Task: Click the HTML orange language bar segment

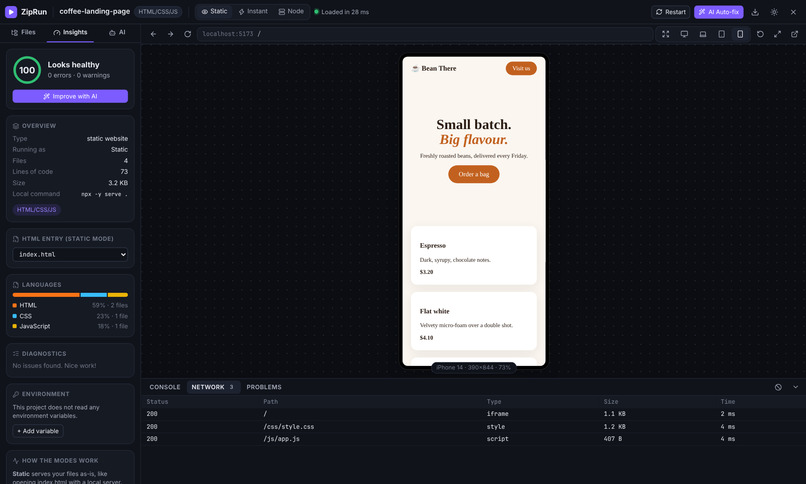Action: 46,295
